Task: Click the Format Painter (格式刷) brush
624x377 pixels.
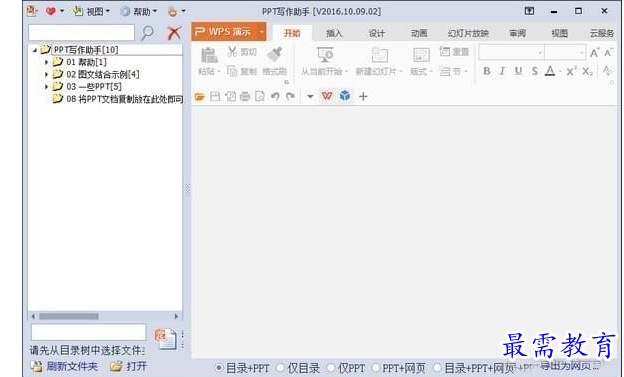Action: 275,54
